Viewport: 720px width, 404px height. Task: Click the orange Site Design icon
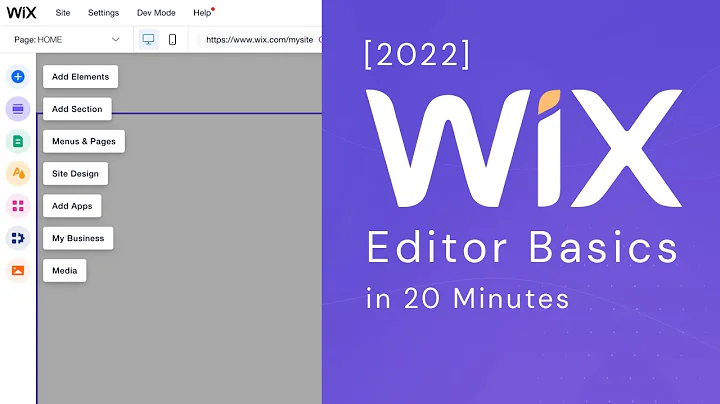point(18,174)
